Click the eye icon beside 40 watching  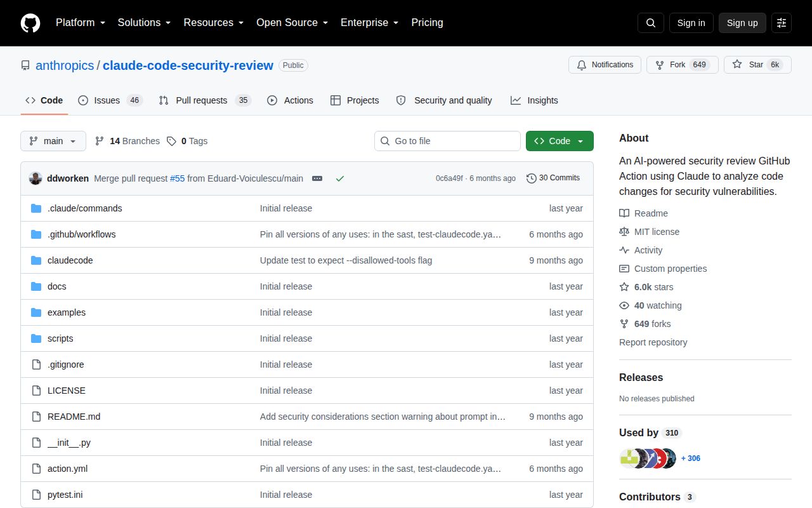pos(624,305)
